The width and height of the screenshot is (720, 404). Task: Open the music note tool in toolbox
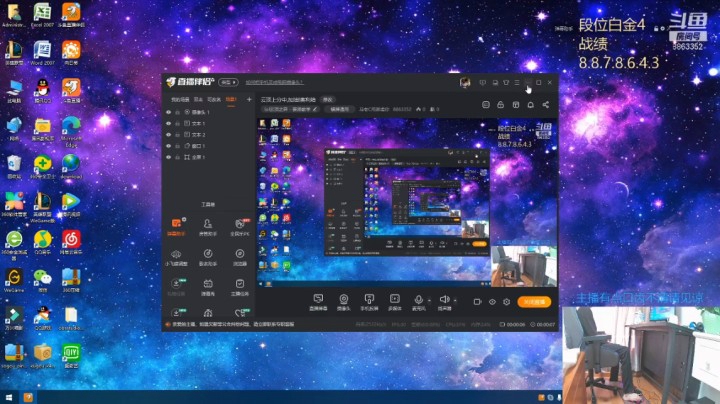click(x=208, y=257)
